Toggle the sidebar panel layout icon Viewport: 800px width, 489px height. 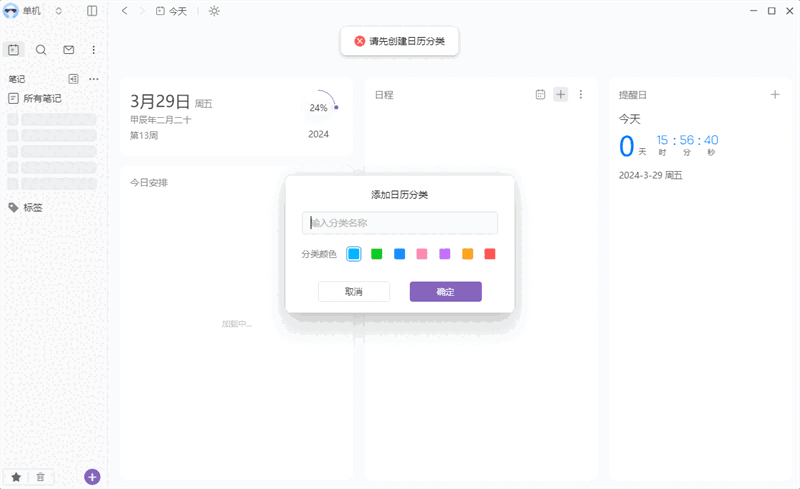pos(92,10)
